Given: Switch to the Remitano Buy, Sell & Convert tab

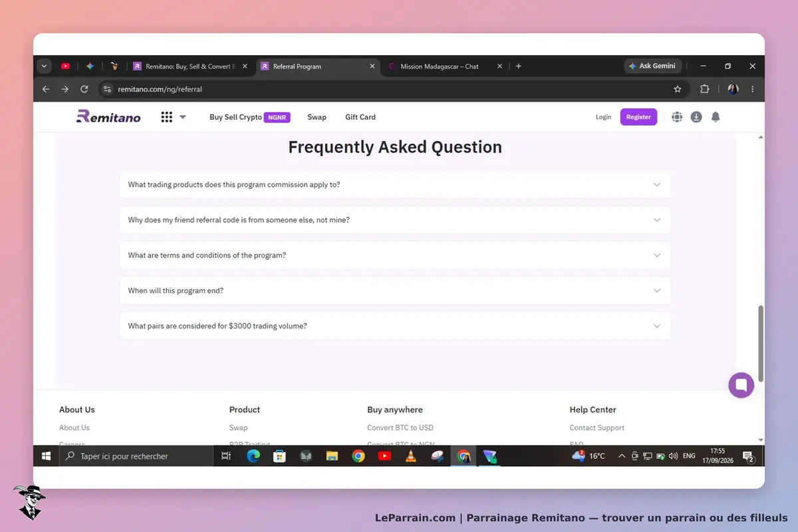Looking at the screenshot, I should (x=191, y=66).
